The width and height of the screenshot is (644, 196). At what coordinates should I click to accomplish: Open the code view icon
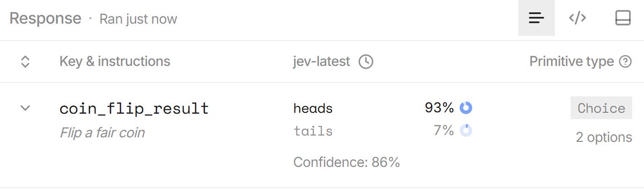[577, 18]
